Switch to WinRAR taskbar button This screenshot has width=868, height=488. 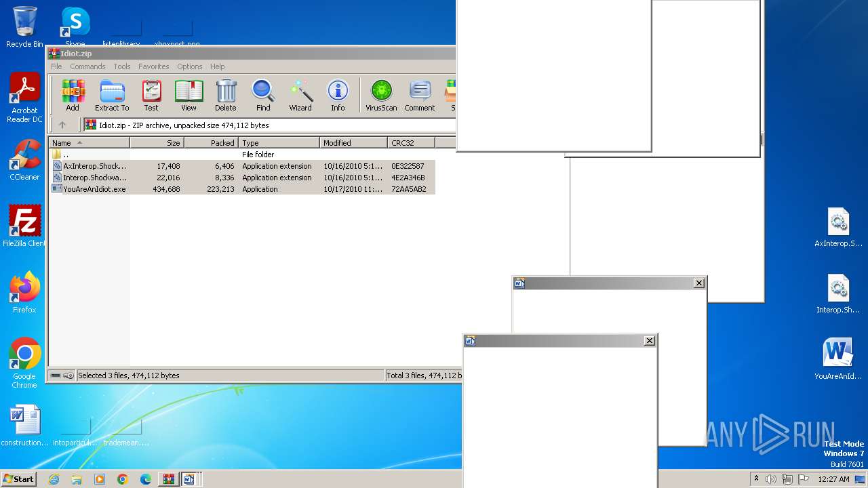pyautogui.click(x=168, y=479)
